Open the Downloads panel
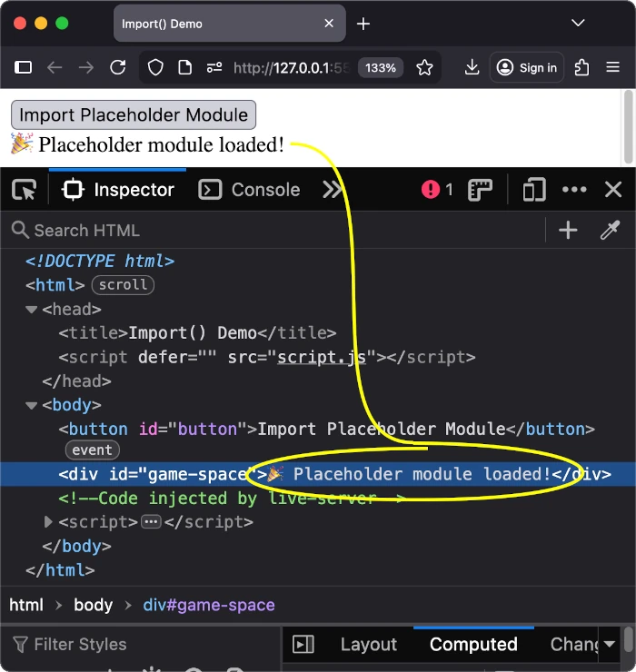The height and width of the screenshot is (672, 636). 472,68
